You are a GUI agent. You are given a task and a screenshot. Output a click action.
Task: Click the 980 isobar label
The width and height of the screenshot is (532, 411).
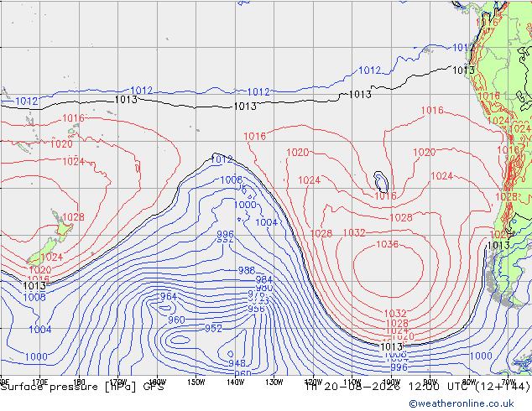point(264,288)
